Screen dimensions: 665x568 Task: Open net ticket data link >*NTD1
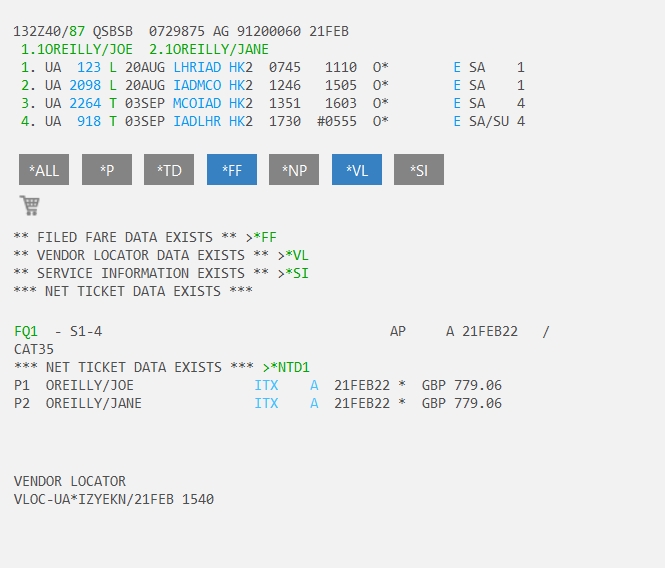pos(286,367)
